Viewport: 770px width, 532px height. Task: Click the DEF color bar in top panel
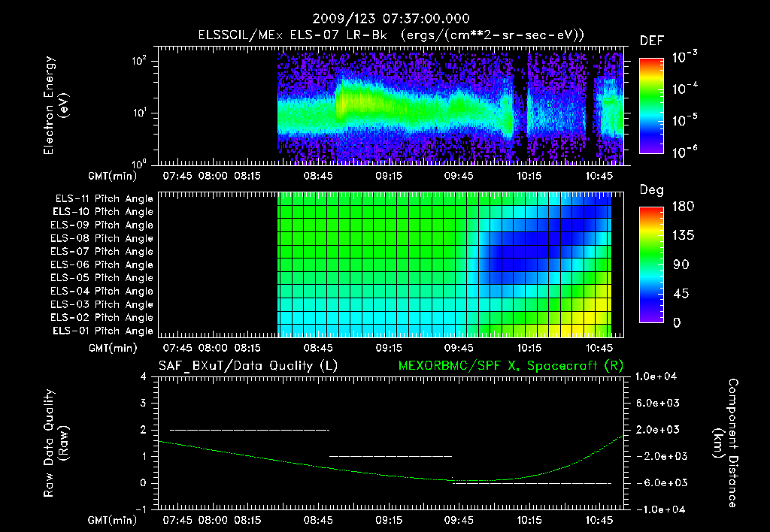(x=651, y=106)
